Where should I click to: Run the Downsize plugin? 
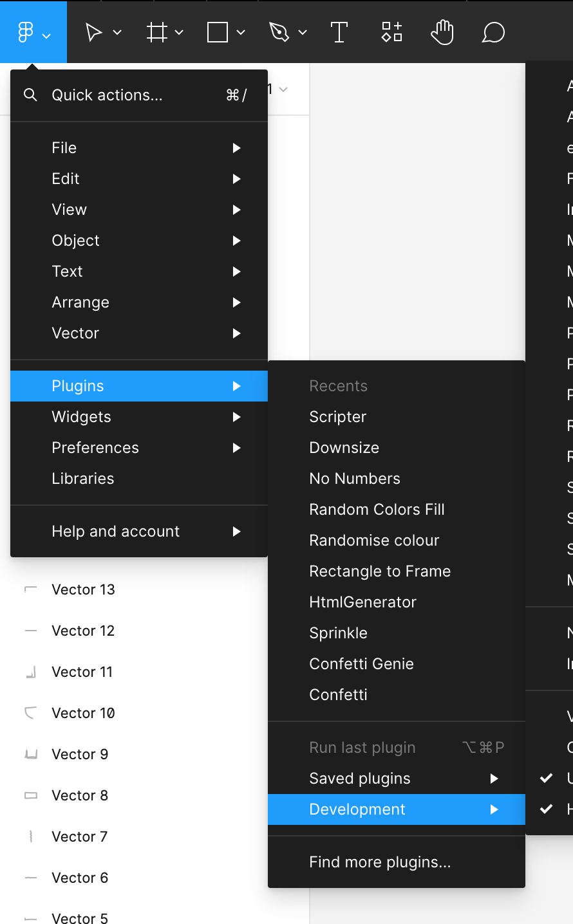pyautogui.click(x=397, y=448)
